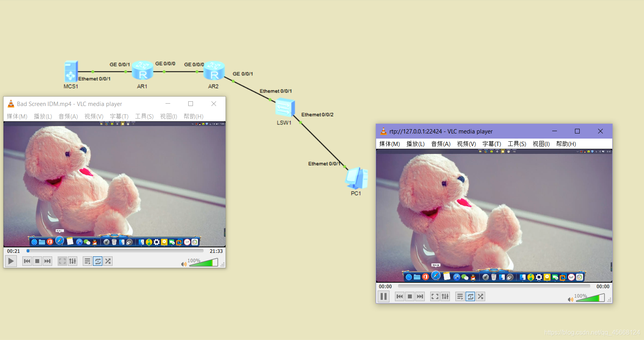Toggle shuffle in Bad Screen IDM.mp4 window

[x=108, y=261]
